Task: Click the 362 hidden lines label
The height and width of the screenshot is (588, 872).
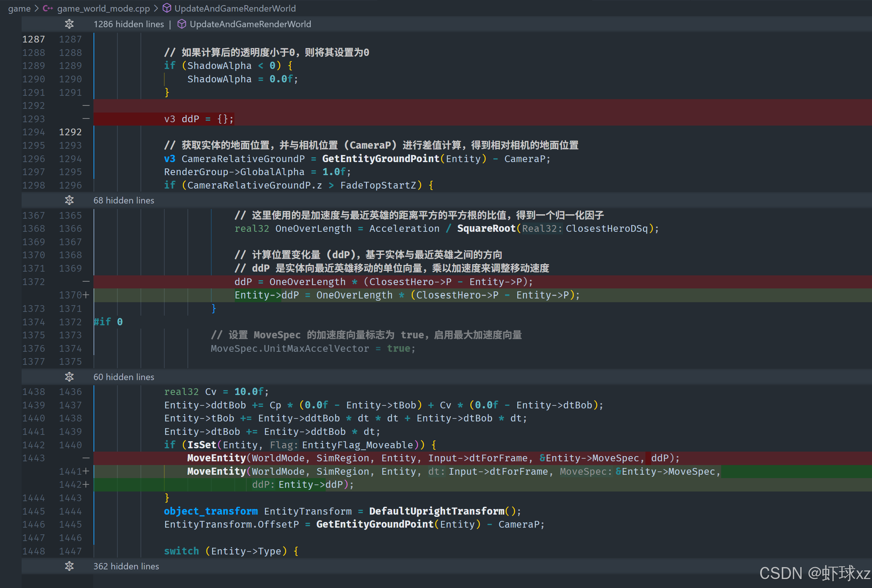Action: click(126, 566)
